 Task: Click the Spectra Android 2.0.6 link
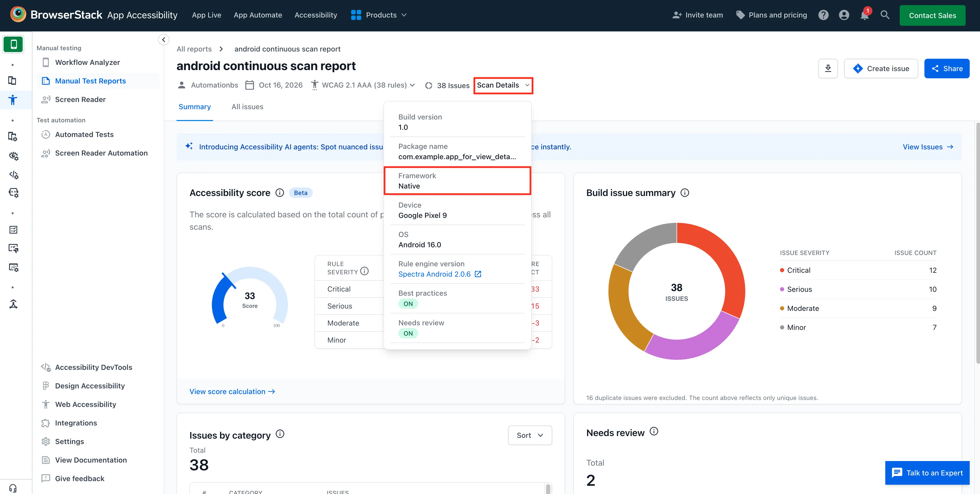click(434, 274)
